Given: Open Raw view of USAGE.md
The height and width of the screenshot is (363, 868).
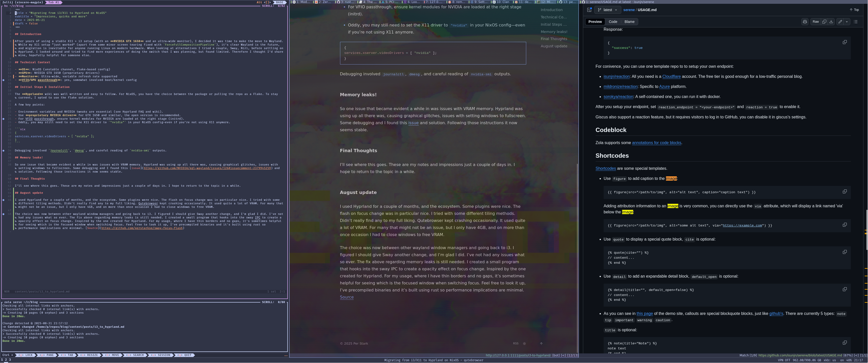Looking at the screenshot, I should coord(816,21).
